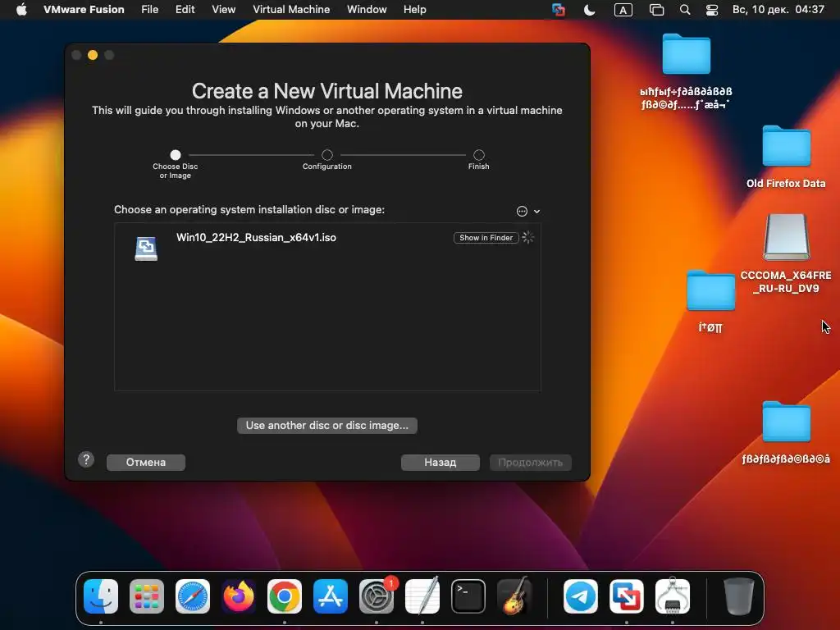Open Control Center
This screenshot has height=630, width=840.
712,10
